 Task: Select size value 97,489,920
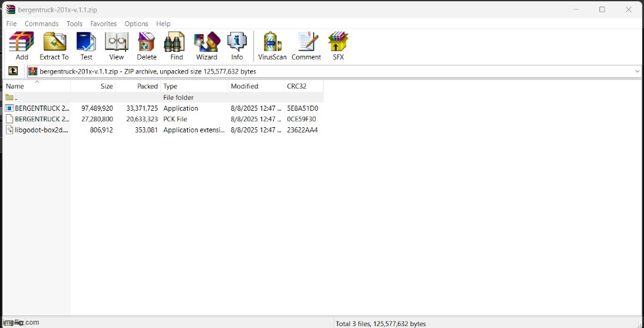[x=97, y=108]
